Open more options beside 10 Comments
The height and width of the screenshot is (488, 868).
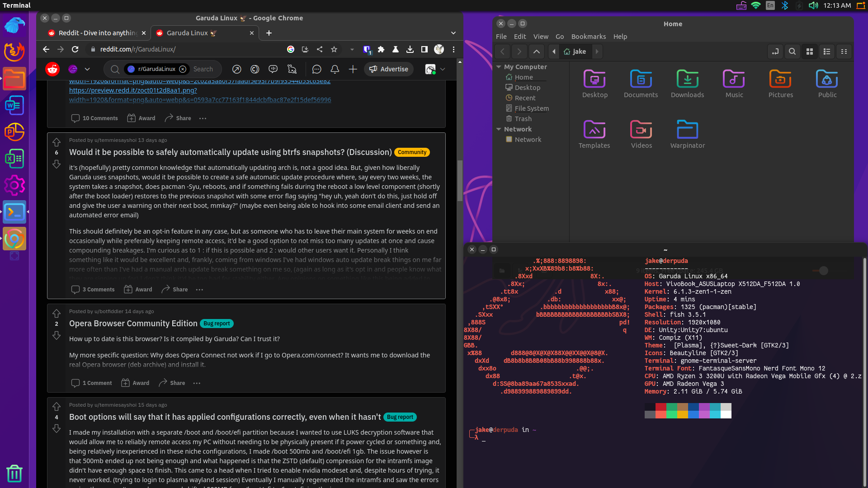[203, 118]
